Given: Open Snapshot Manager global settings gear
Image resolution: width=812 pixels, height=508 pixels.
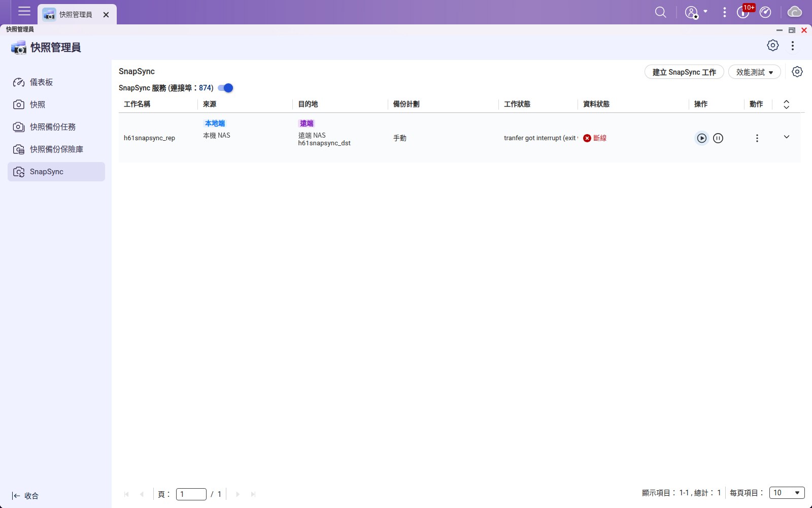Looking at the screenshot, I should (772, 46).
